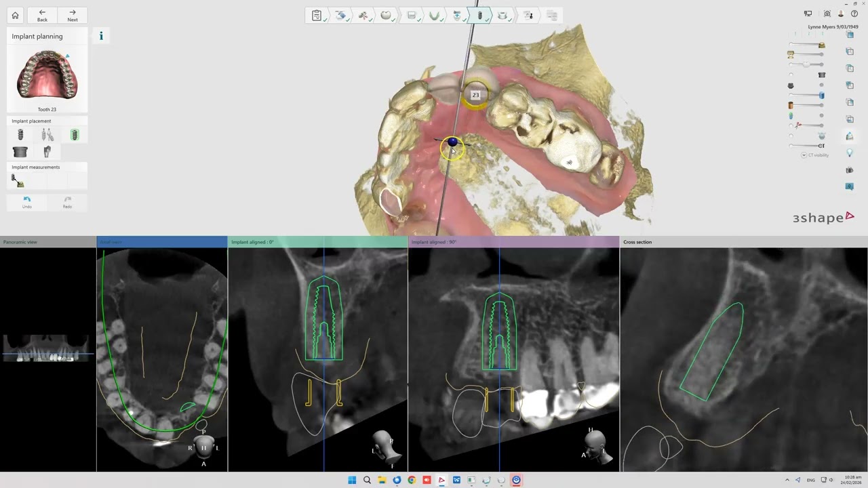Open the help question mark icon
Viewport: 868px width, 488px height.
[854, 14]
